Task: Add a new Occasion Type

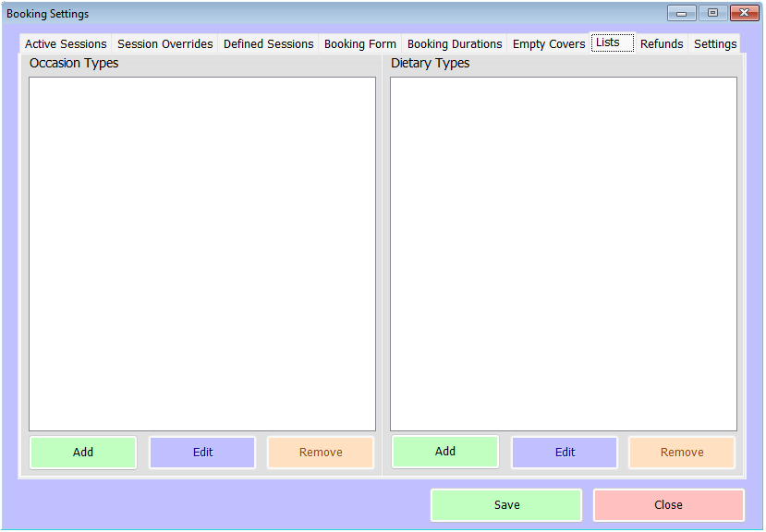Action: (83, 453)
